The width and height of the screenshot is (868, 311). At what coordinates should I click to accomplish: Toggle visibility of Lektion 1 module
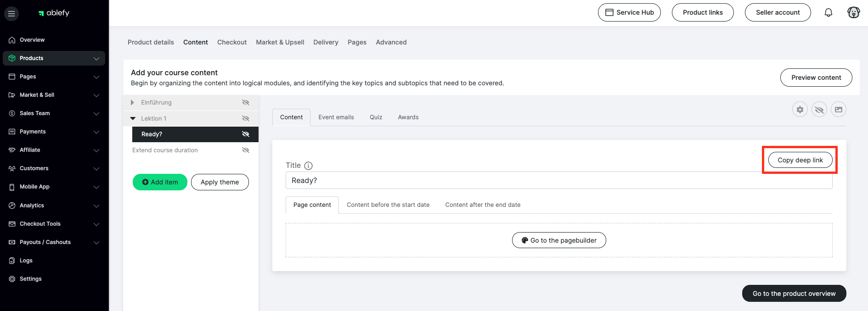click(x=246, y=118)
